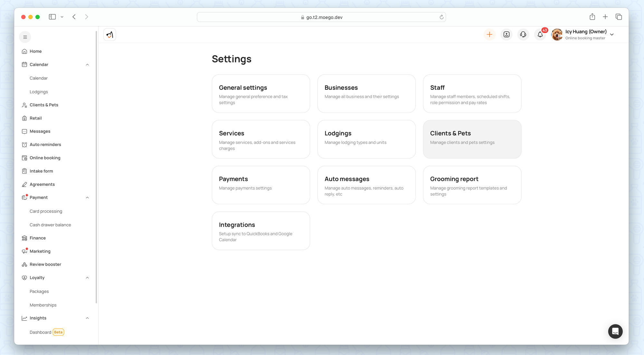Viewport: 644px width, 355px height.
Task: Click the headset support icon
Action: pos(523,34)
